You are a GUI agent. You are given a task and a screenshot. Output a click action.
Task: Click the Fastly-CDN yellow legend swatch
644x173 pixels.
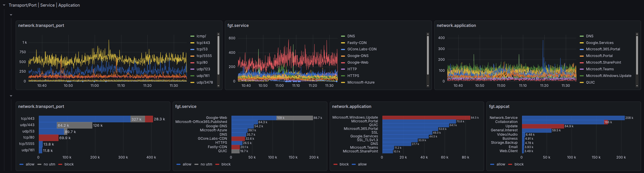343,43
